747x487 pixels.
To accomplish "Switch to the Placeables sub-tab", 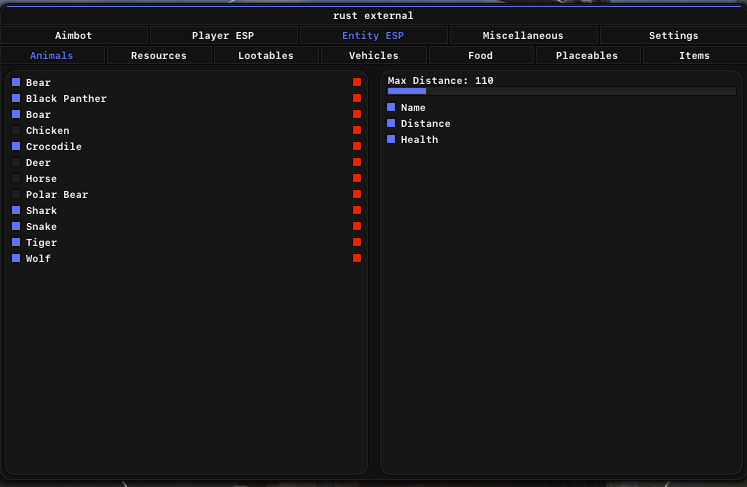I will click(587, 55).
